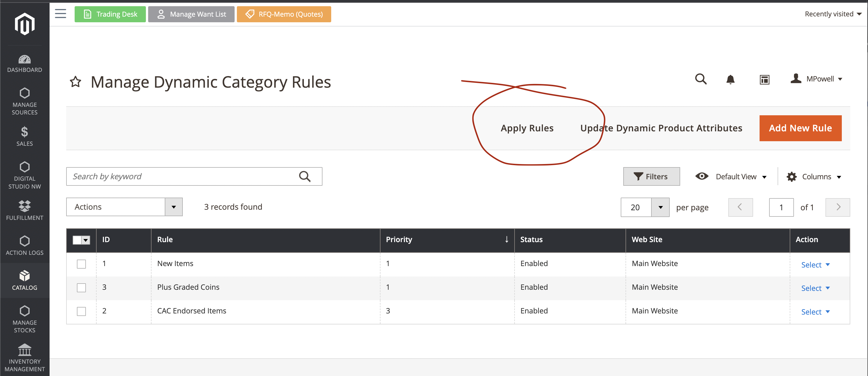Check the New Items row checkbox
Screen dimensions: 868x376
tap(81, 264)
